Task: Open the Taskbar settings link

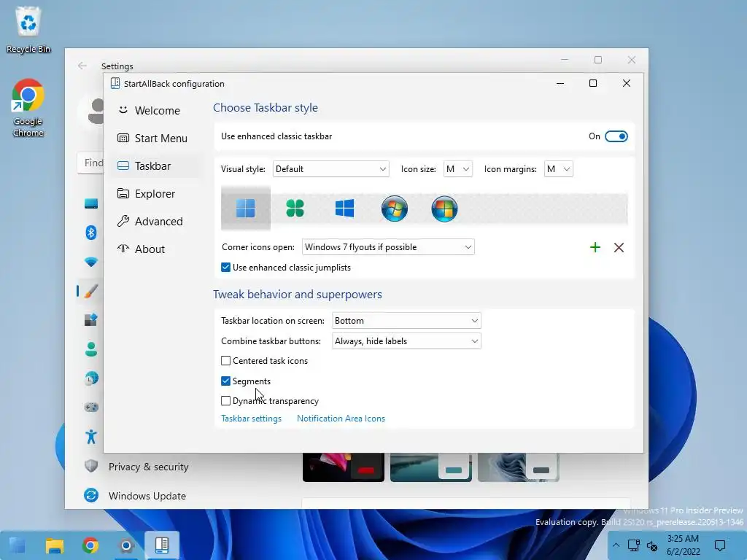Action: pos(251,419)
